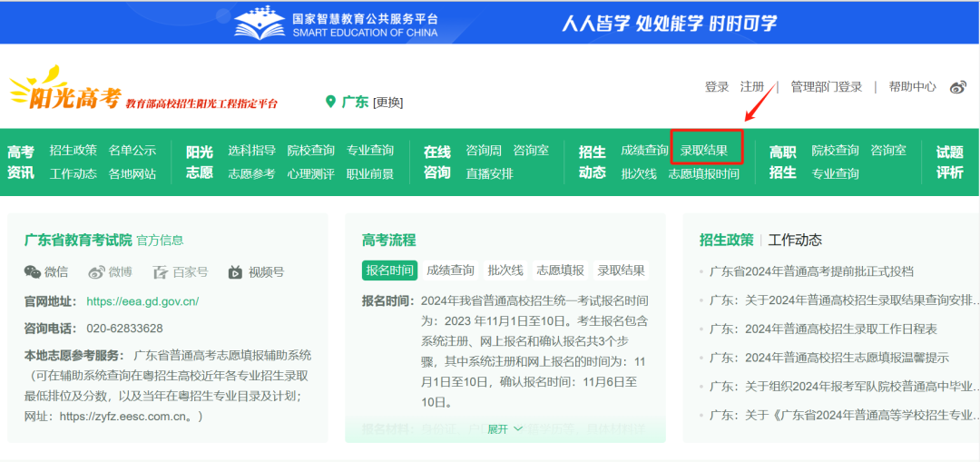Open 选科指导 in the nav bar
The image size is (980, 462).
252,150
